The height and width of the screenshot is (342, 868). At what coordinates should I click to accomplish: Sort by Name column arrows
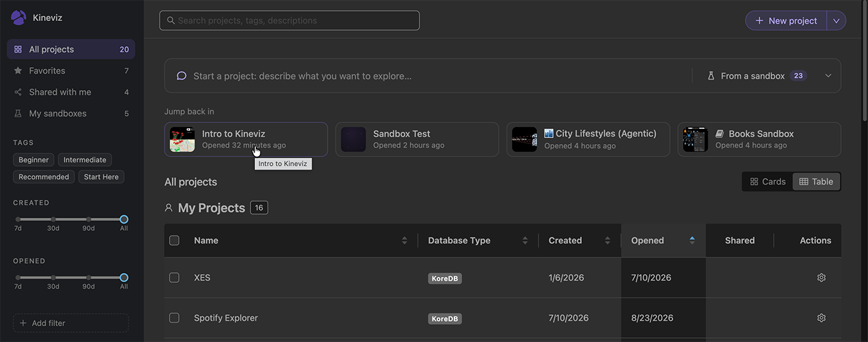tap(404, 241)
